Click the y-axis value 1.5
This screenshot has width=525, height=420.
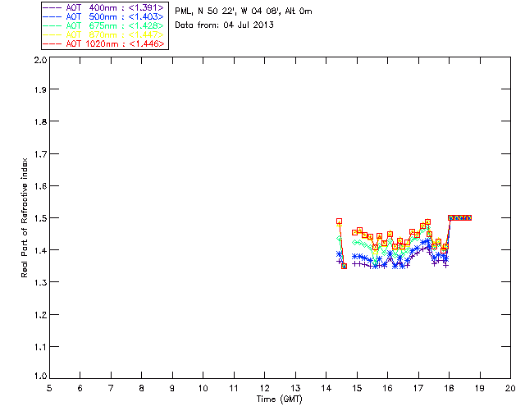pyautogui.click(x=40, y=218)
